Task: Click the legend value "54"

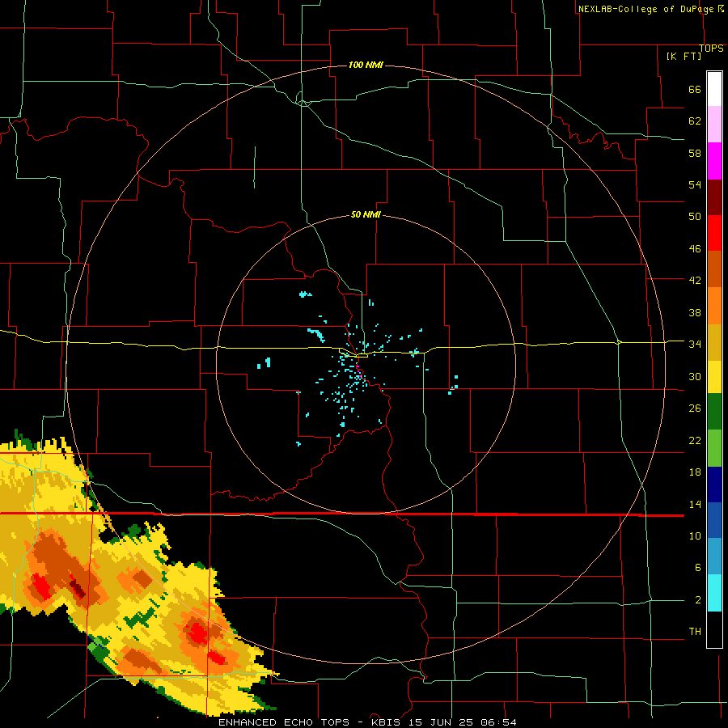Action: 695,184
